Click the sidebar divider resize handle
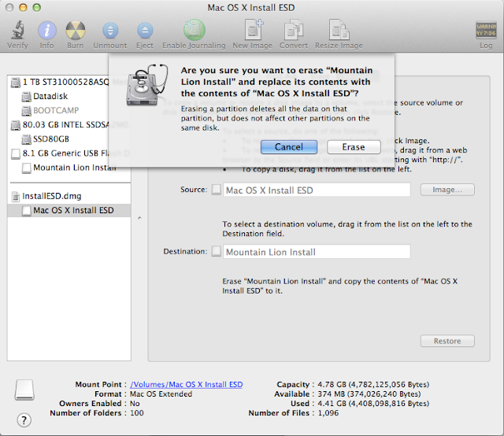This screenshot has width=504, height=436. [x=139, y=218]
